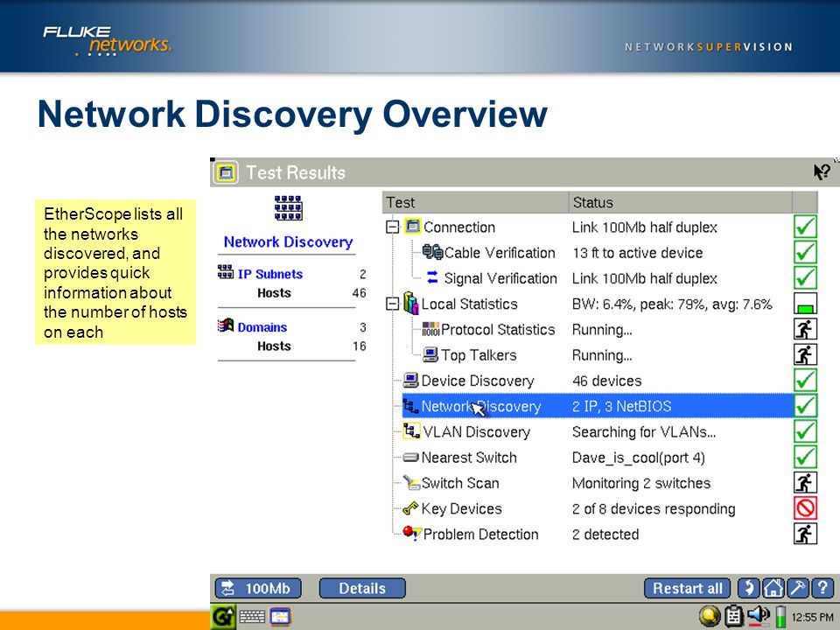Viewport: 840px width, 630px height.
Task: Select Nearest Switch test
Action: [600, 458]
